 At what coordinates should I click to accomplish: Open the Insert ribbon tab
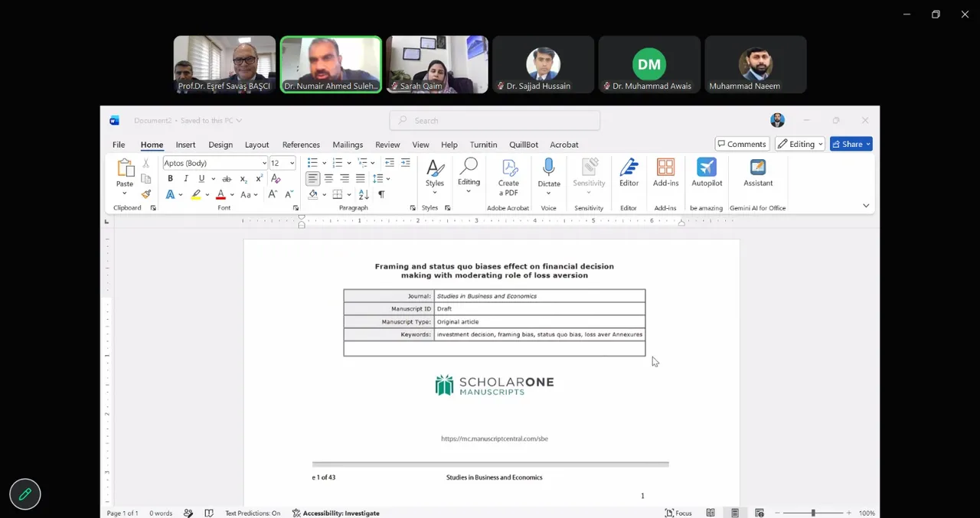click(185, 145)
